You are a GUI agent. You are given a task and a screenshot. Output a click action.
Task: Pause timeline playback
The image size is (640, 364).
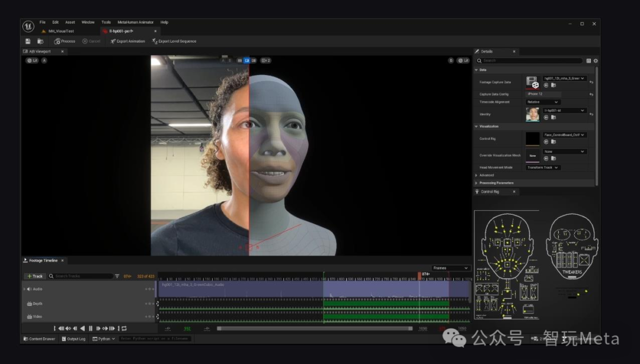[x=91, y=328]
